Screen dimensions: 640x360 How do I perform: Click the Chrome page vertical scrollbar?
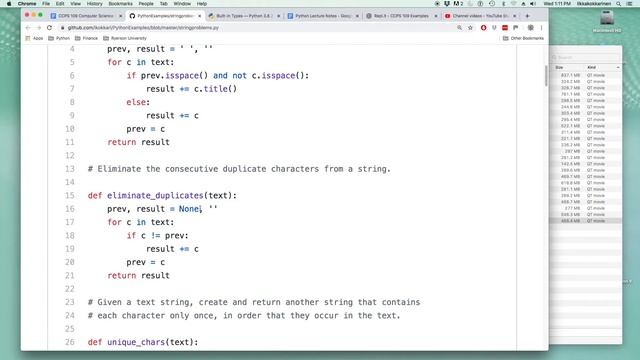[x=546, y=76]
